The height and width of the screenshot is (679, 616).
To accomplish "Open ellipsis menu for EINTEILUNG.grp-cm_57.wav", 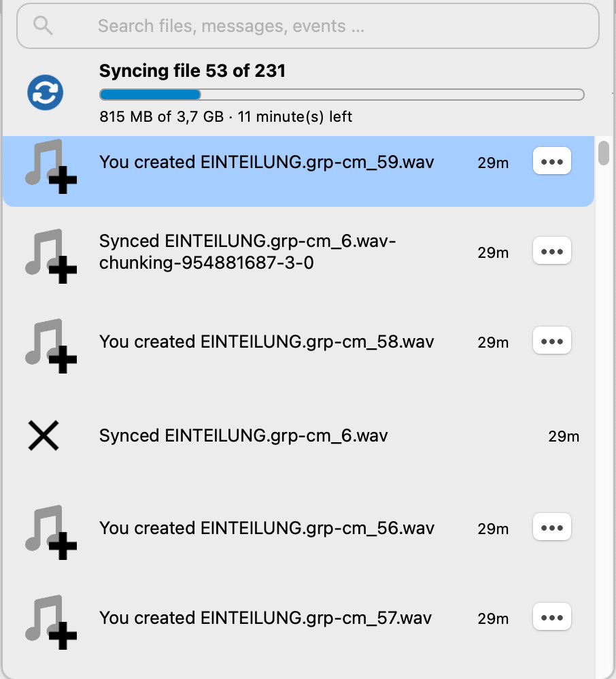I will tap(551, 617).
